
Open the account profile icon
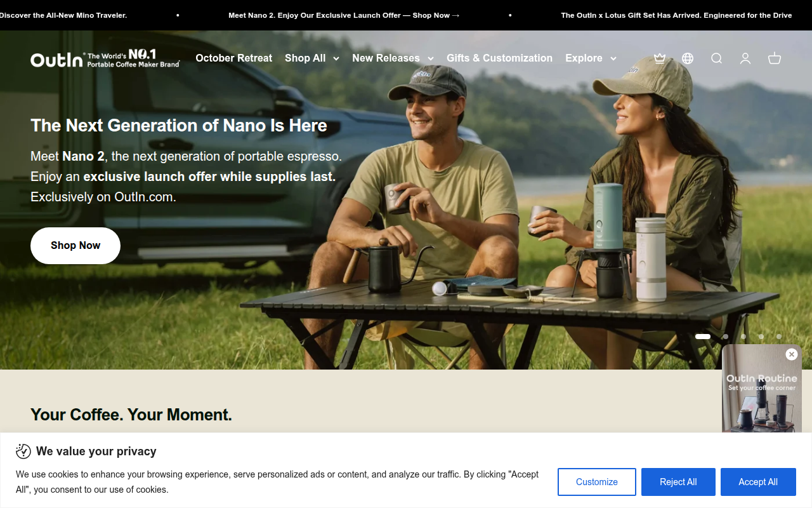click(745, 58)
